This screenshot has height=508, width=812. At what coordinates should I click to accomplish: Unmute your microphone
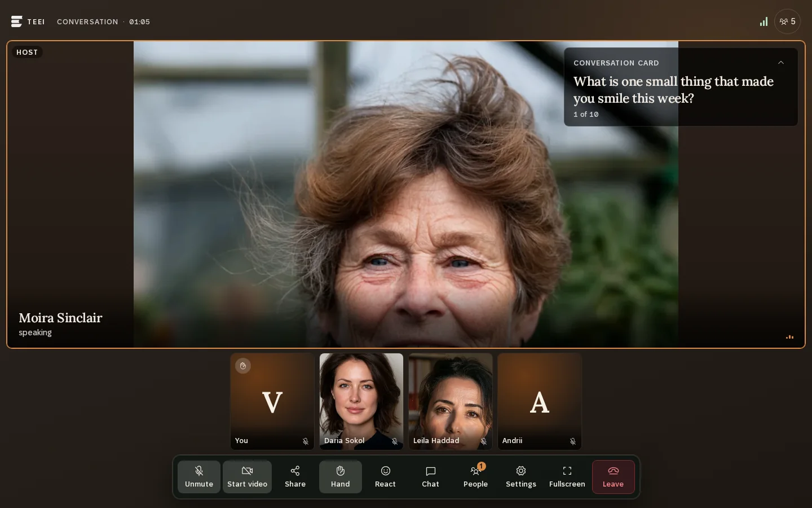click(199, 477)
